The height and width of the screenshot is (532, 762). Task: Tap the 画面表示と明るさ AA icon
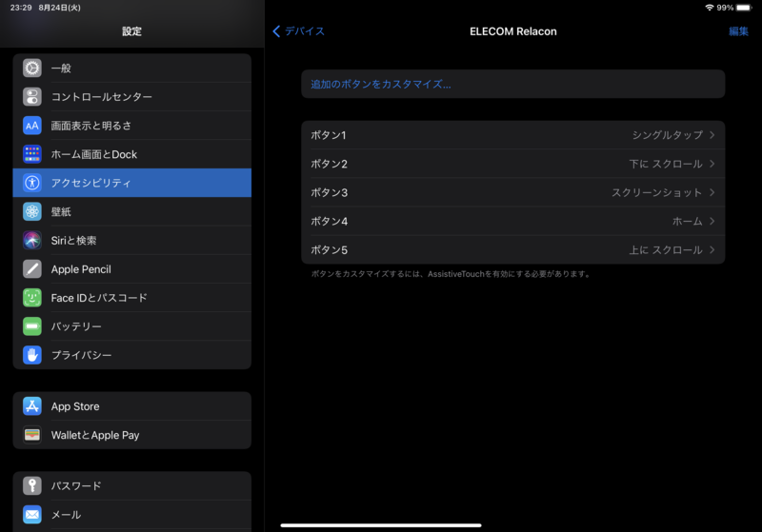tap(32, 126)
